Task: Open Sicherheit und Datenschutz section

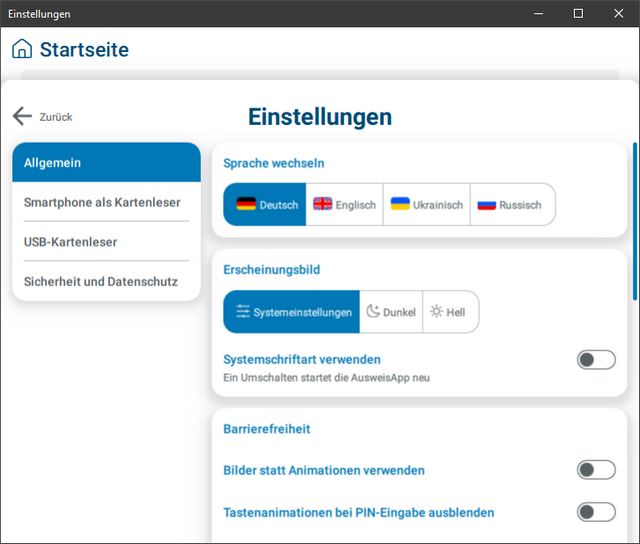Action: (107, 281)
